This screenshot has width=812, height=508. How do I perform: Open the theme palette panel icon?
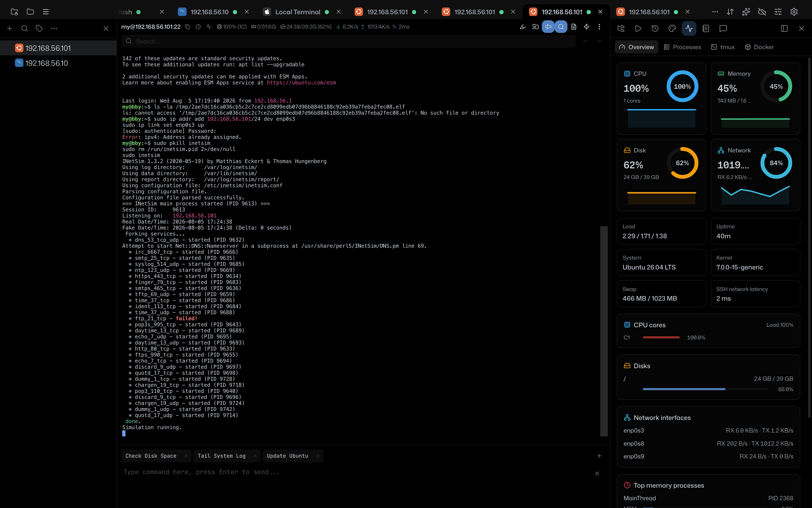pos(672,29)
